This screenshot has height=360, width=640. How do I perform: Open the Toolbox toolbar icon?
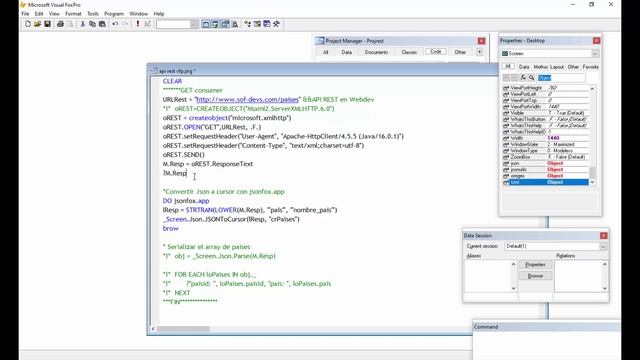point(277,24)
